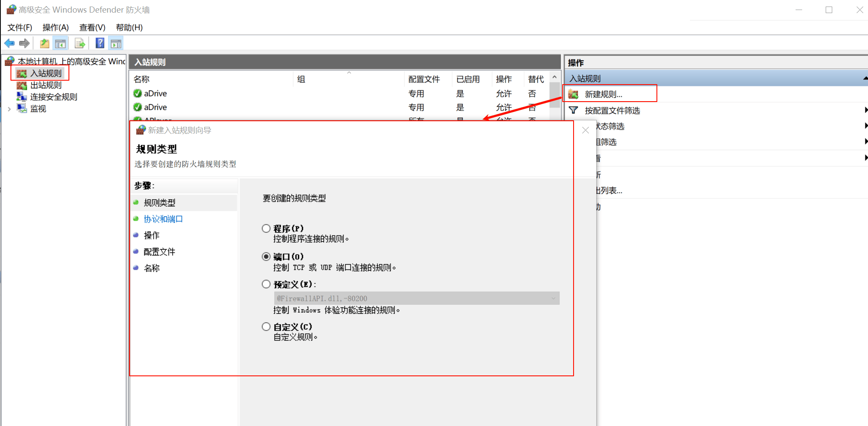
Task: Open the 操作(A) menu
Action: (x=55, y=27)
